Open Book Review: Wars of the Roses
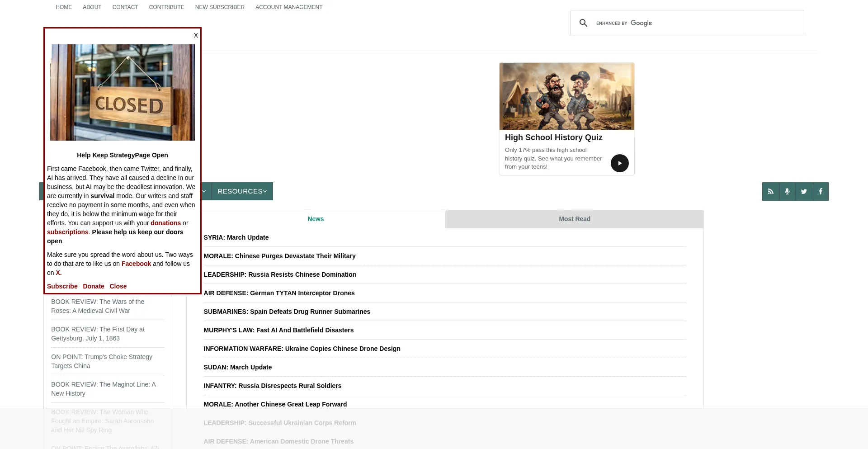The width and height of the screenshot is (868, 449). (x=98, y=306)
